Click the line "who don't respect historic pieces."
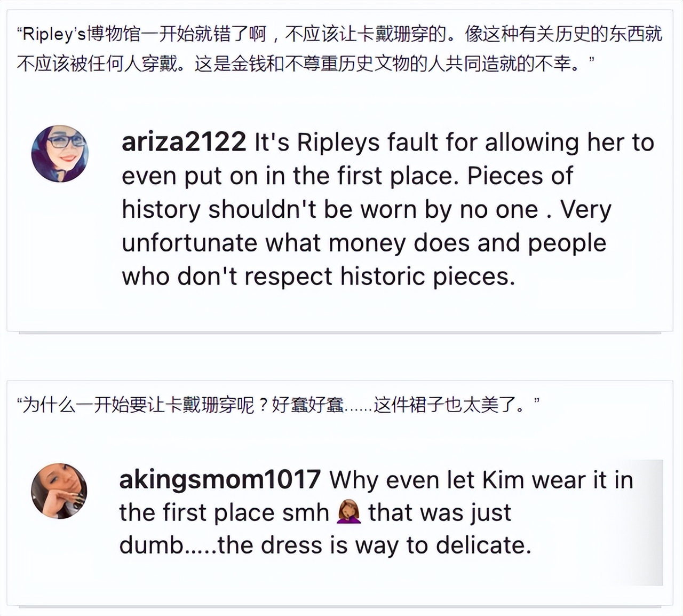 319,277
